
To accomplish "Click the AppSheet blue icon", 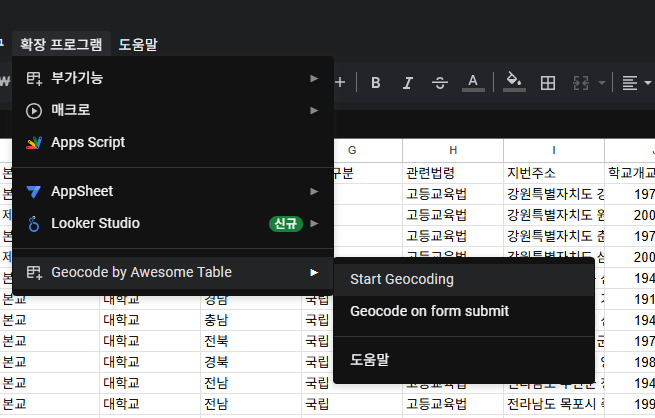I will click(34, 192).
